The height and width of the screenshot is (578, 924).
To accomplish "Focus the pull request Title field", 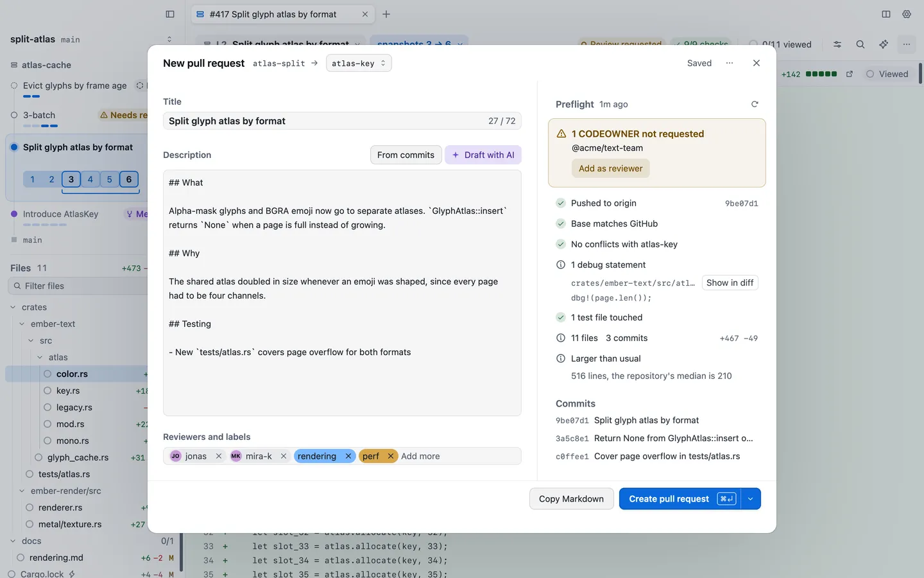I will click(342, 121).
